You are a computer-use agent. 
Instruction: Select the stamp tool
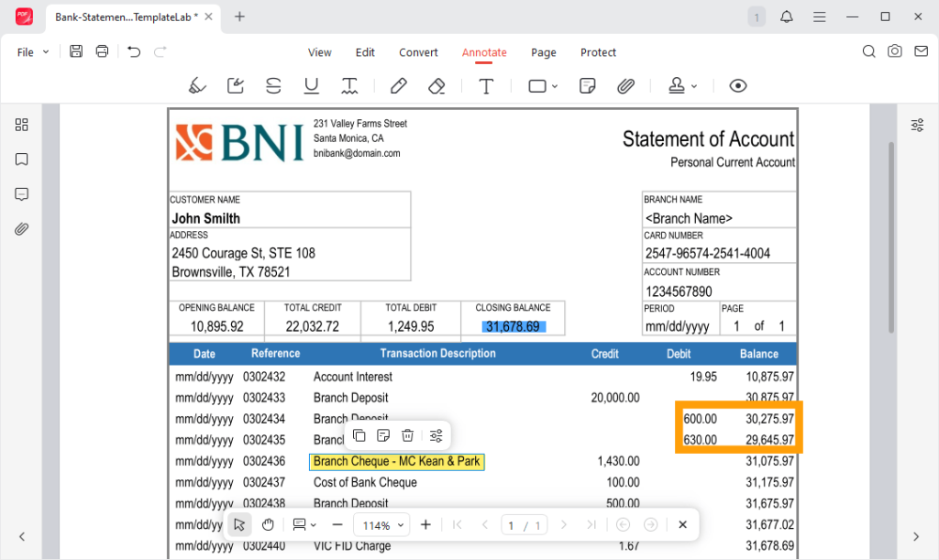677,86
